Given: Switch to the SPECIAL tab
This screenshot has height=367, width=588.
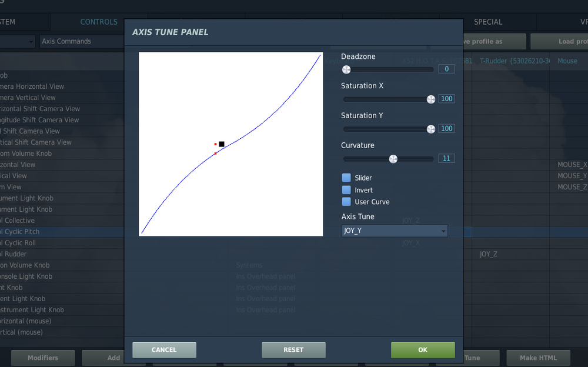Looking at the screenshot, I should [488, 22].
